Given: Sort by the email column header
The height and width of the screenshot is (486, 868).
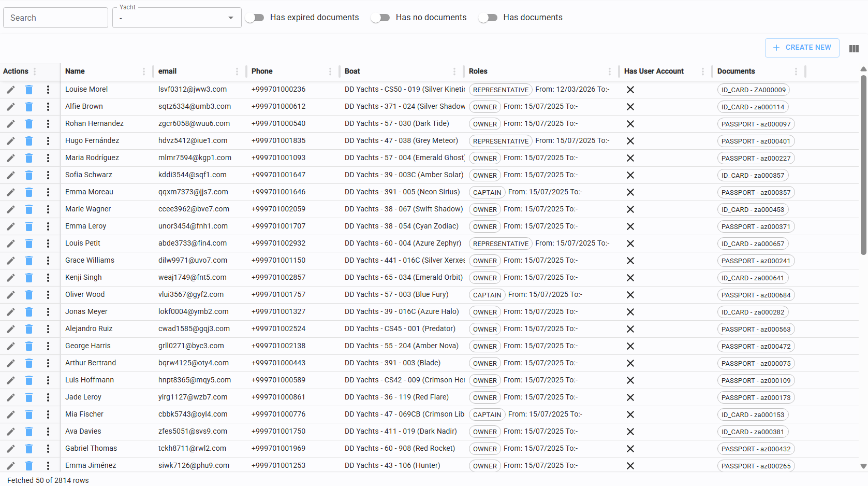Looking at the screenshot, I should pyautogui.click(x=168, y=72).
